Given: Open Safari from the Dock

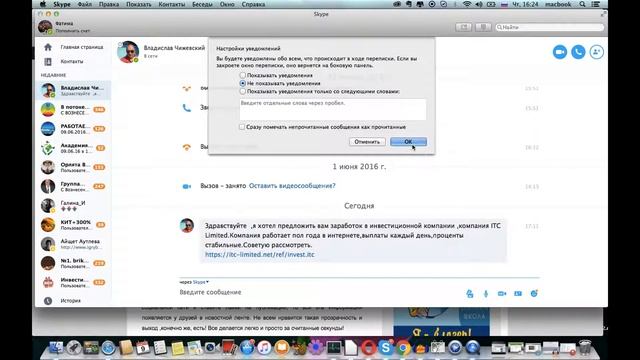Looking at the screenshot, I should pyautogui.click(x=108, y=348).
